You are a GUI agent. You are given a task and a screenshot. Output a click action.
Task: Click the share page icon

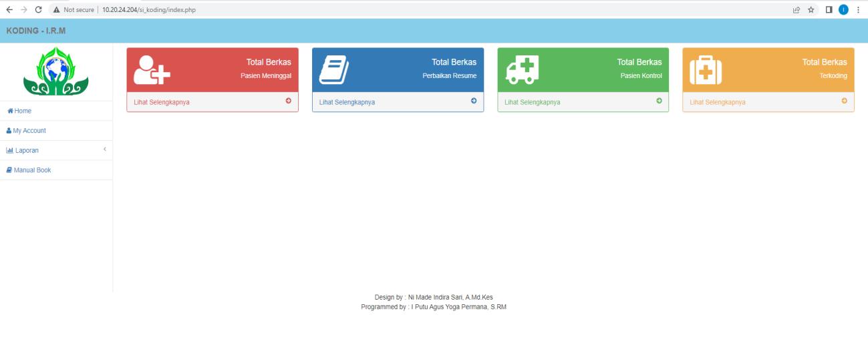(x=797, y=9)
